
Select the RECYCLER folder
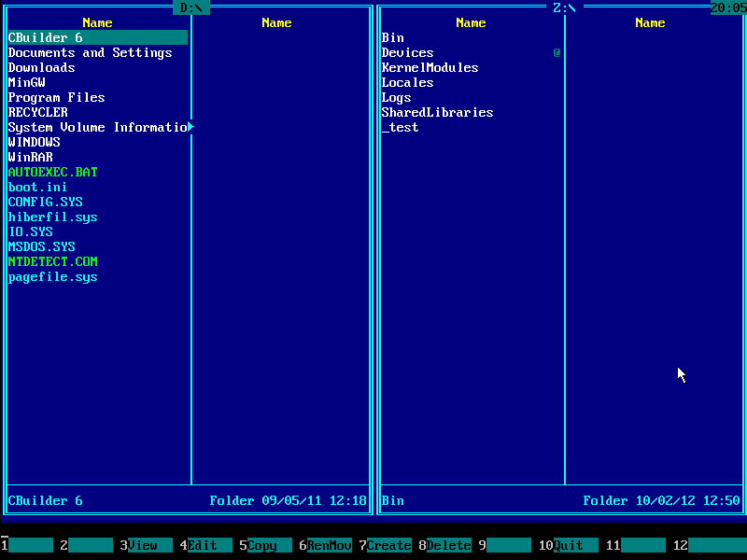click(38, 112)
